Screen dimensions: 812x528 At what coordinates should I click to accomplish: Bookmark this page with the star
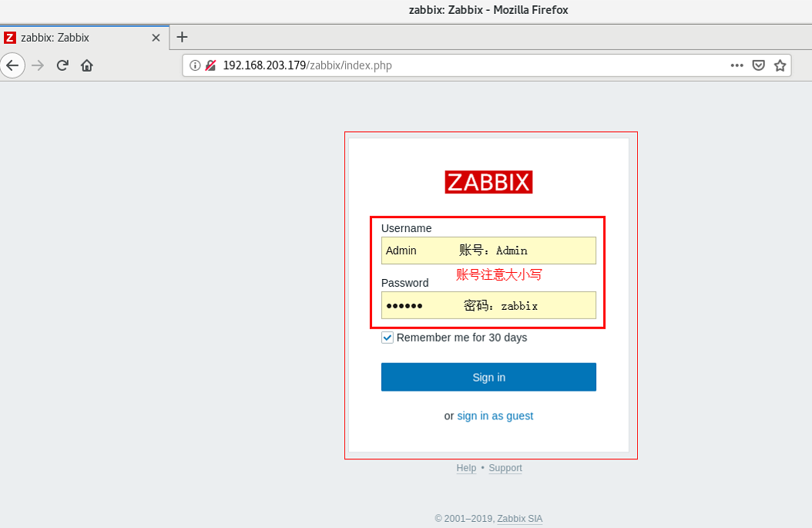point(780,66)
